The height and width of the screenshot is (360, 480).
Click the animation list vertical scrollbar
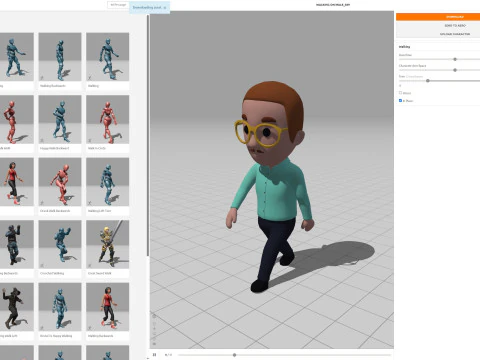click(148, 136)
